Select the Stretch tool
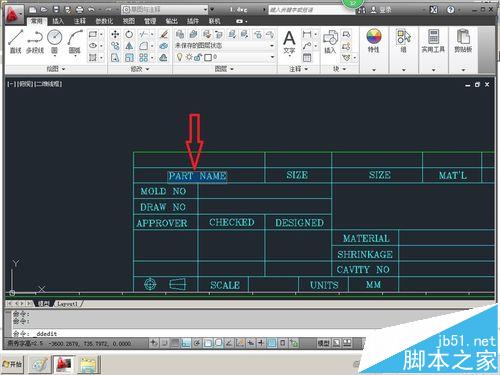Screen dimensions: 500x375 115,58
